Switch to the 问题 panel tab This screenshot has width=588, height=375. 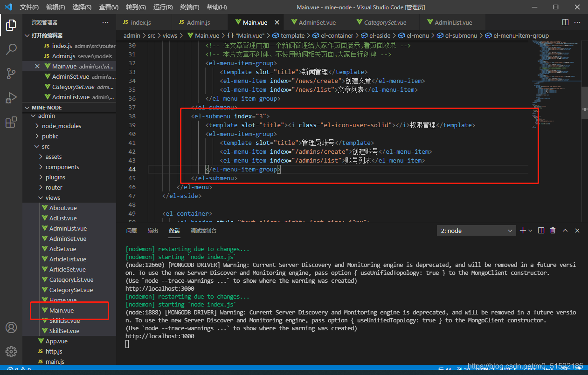tap(131, 231)
